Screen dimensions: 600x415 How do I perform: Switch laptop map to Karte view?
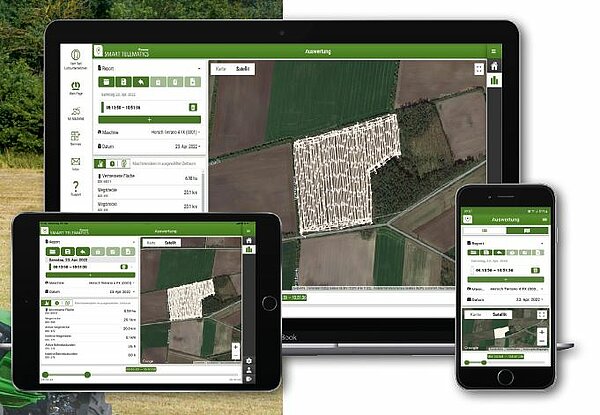pyautogui.click(x=222, y=69)
